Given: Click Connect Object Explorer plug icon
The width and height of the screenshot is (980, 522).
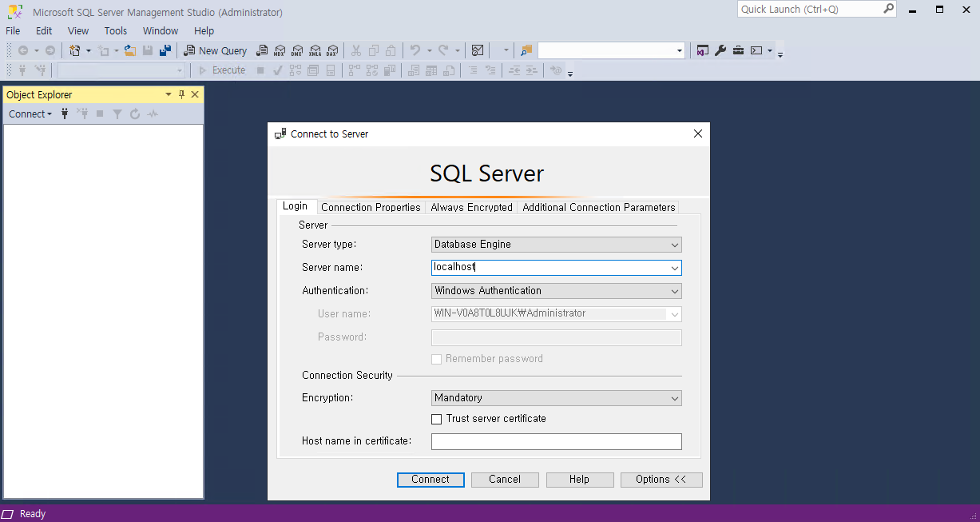Looking at the screenshot, I should (x=65, y=114).
